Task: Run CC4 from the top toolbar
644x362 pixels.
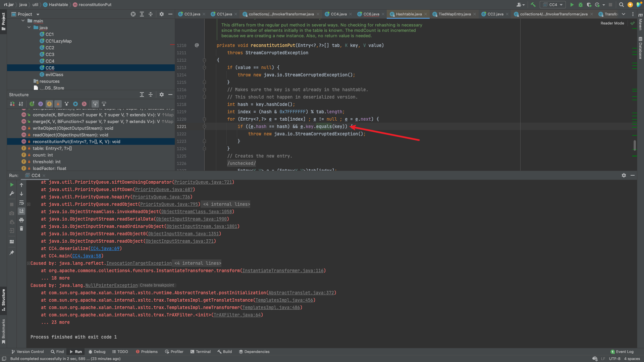Action: [x=572, y=5]
